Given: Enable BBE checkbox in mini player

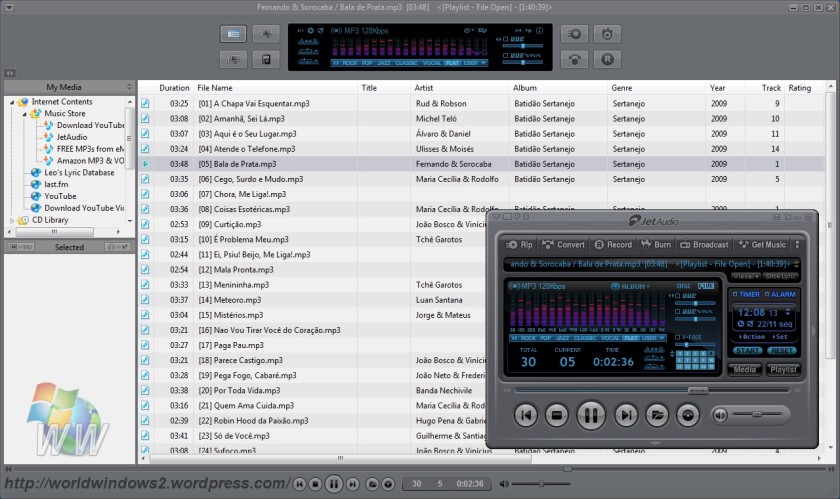Looking at the screenshot, I should (678, 296).
